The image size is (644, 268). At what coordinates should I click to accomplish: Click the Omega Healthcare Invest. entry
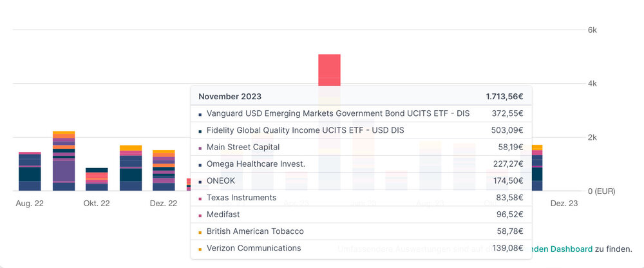256,164
